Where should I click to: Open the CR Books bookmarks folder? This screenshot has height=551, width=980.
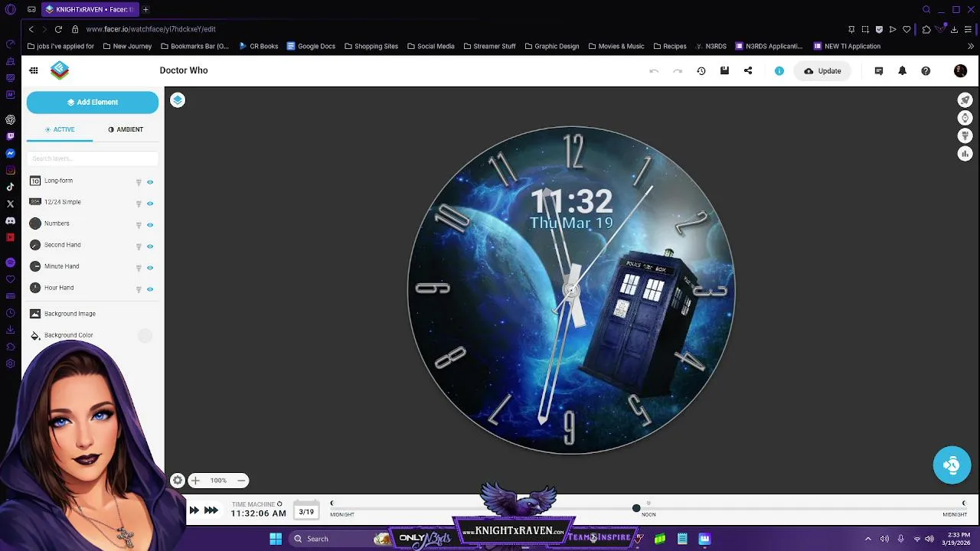coord(258,46)
